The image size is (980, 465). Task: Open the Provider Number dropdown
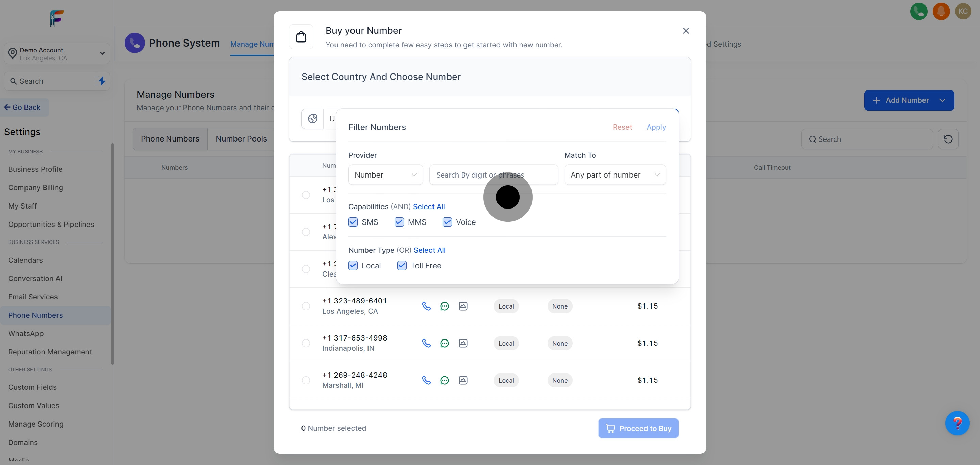pos(386,175)
